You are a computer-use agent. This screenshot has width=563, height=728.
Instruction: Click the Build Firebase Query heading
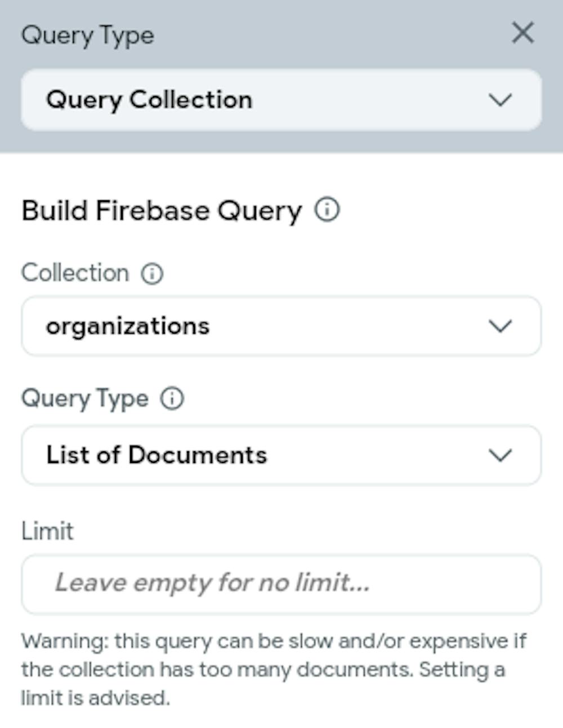pos(160,210)
